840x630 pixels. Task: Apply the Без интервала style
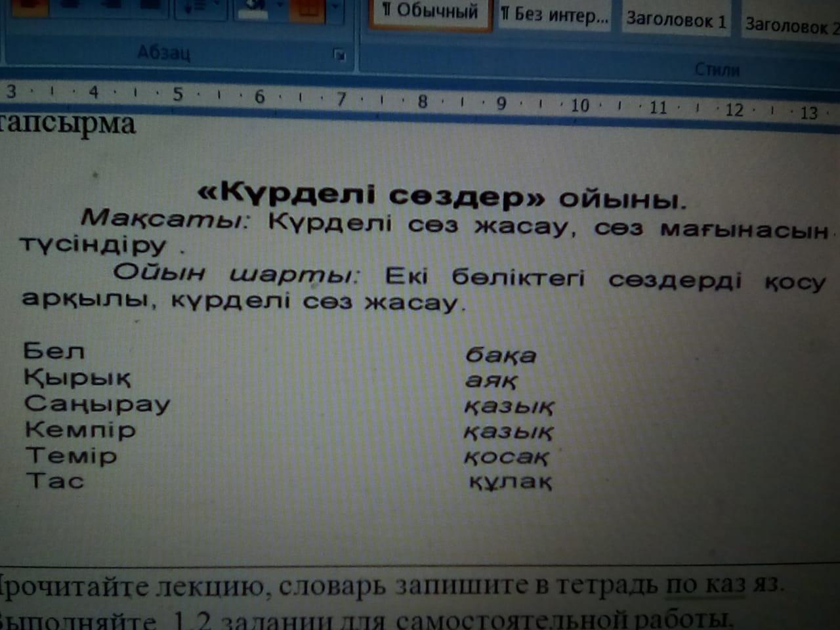pyautogui.click(x=555, y=14)
